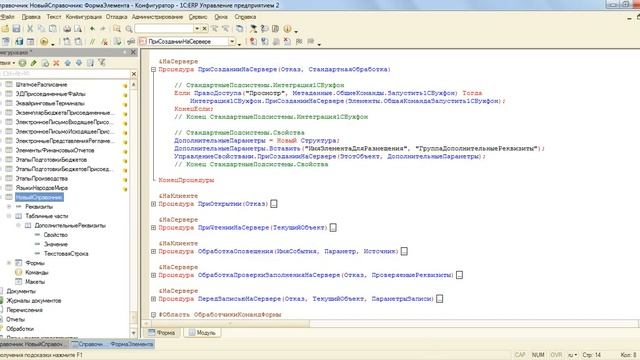640x360 pixels.
Task: Comment selected lines with the // icon
Action: pyautogui.click(x=92, y=42)
